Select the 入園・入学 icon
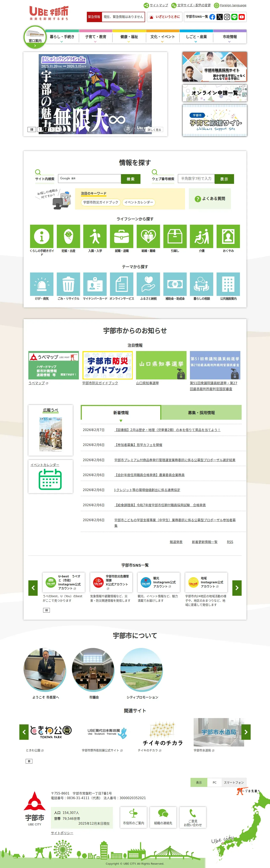Screen dimensions: 270x868 coord(95,236)
